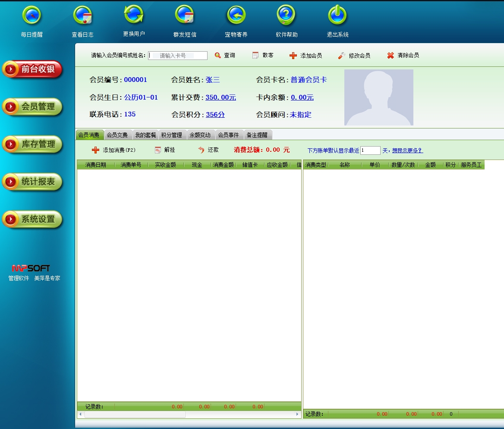
Task: Select the 会员管理 sidebar button
Action: pyautogui.click(x=32, y=107)
